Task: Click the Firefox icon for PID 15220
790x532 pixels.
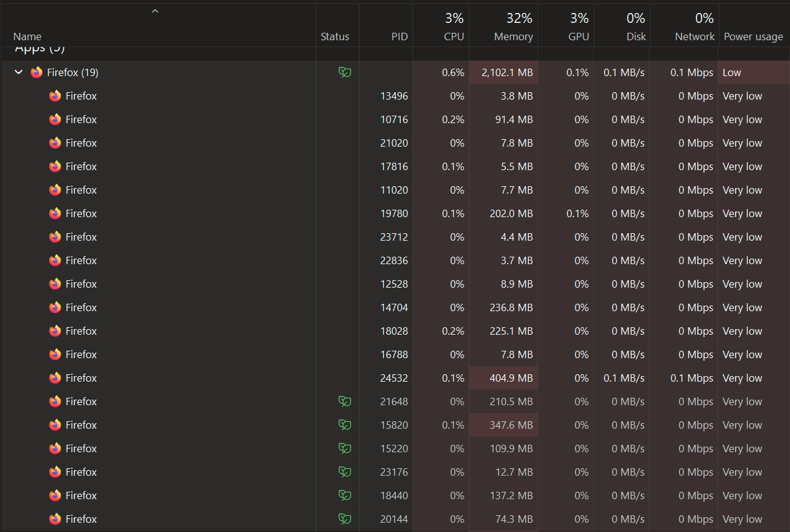Action: [55, 448]
